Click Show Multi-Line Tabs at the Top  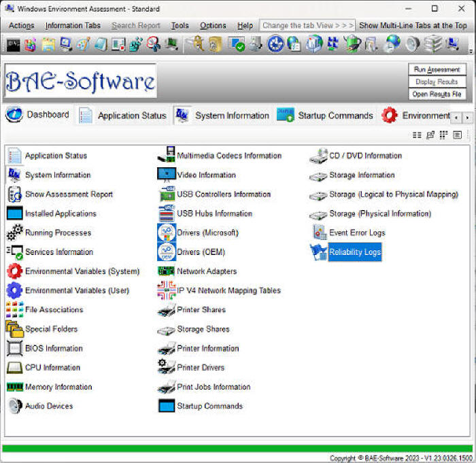click(413, 26)
